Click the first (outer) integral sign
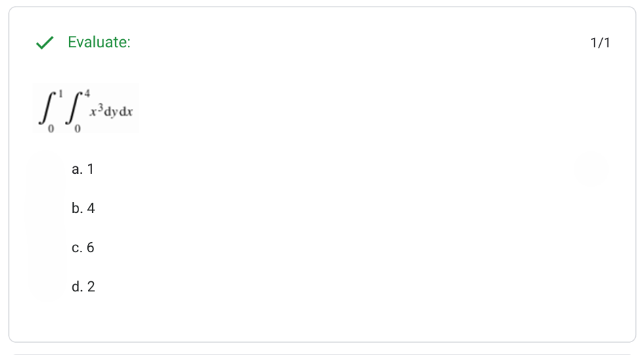Screen dimensions: 644x355 [49, 110]
